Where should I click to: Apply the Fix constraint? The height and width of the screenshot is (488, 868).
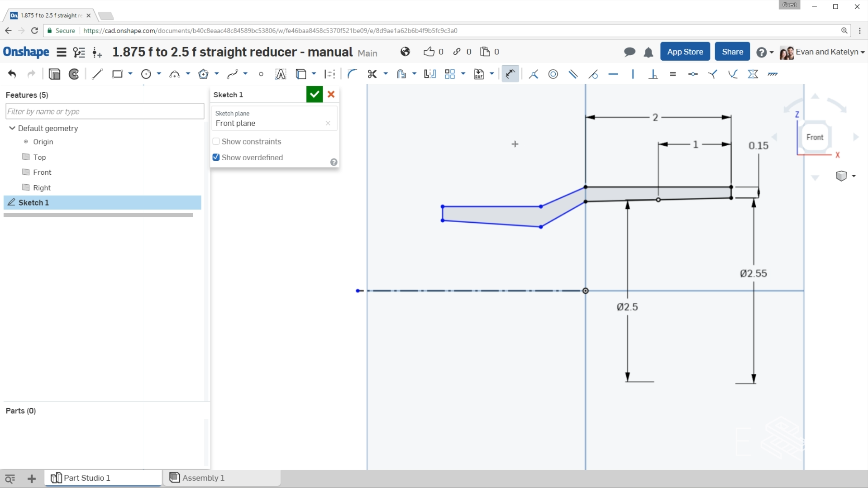pos(773,74)
